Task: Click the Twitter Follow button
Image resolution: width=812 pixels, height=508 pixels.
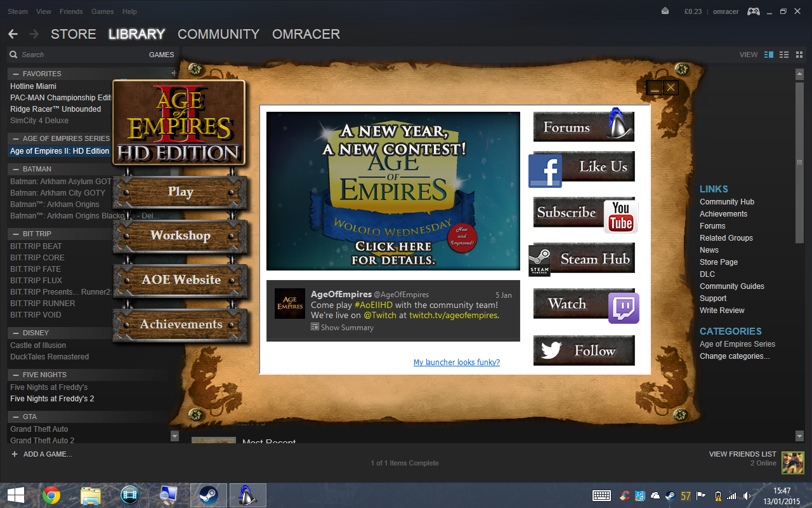Action: (584, 351)
